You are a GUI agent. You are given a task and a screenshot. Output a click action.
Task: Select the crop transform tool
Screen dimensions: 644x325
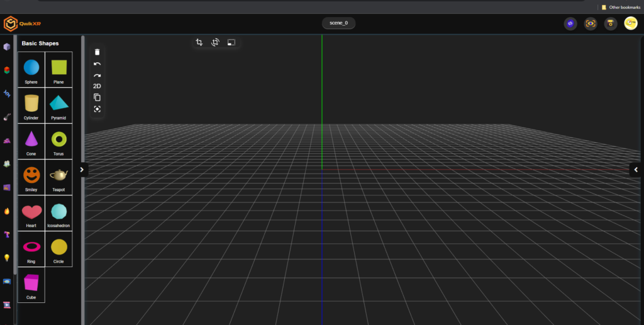[199, 42]
